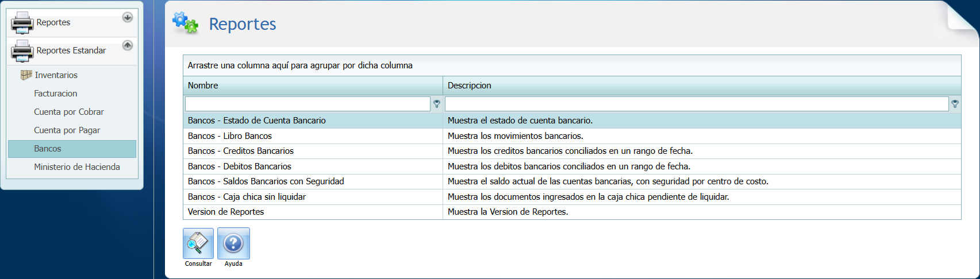The image size is (980, 279).
Task: Select Bancos in the sidebar
Action: pos(72,149)
